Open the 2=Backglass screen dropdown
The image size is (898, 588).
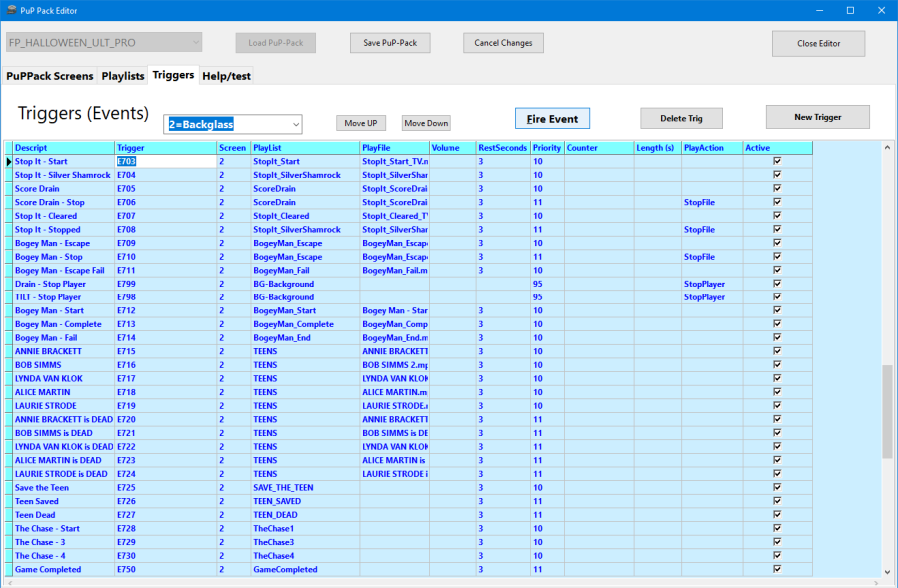293,124
